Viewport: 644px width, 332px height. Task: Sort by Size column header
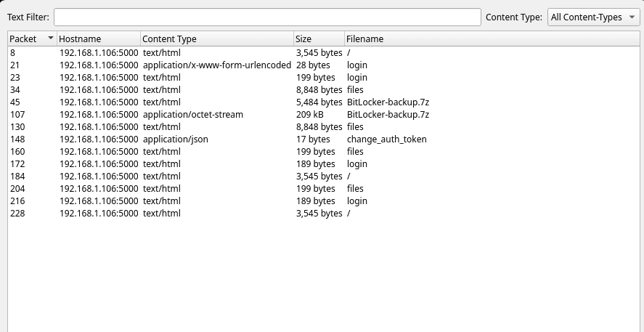point(318,39)
